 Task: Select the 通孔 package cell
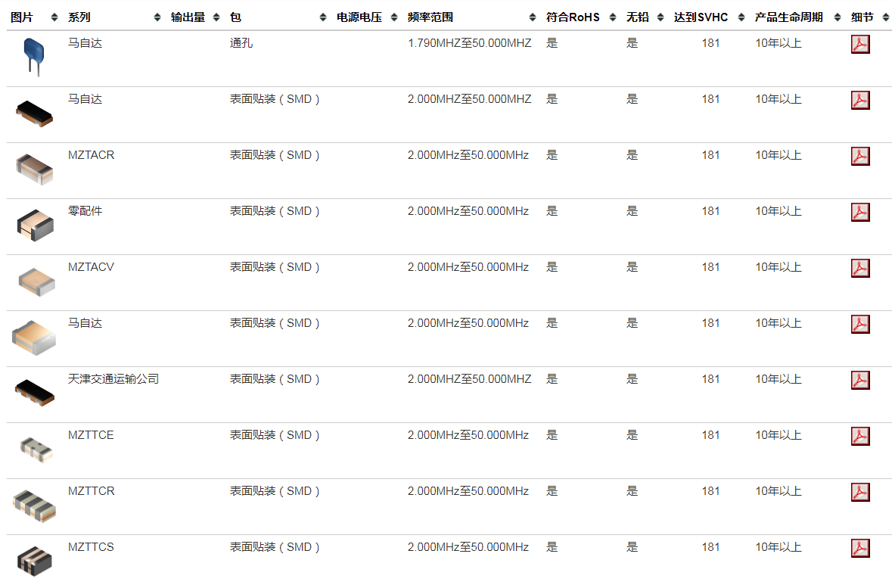point(241,43)
